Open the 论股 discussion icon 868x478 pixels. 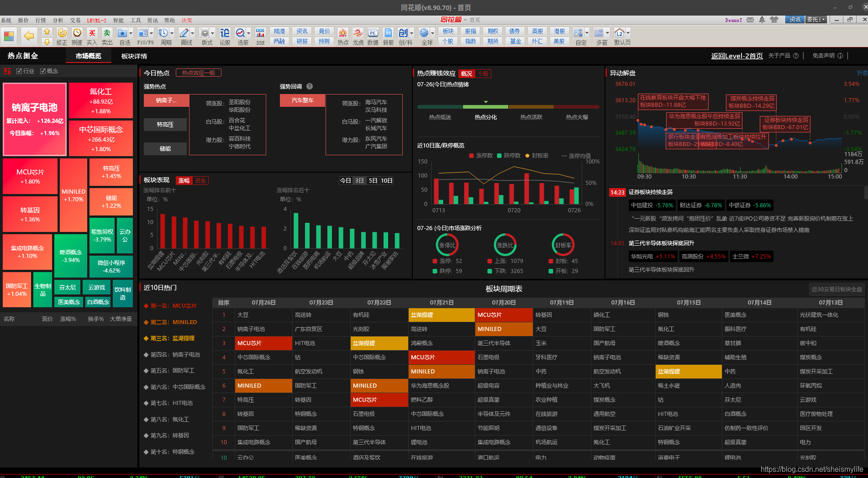(225, 32)
